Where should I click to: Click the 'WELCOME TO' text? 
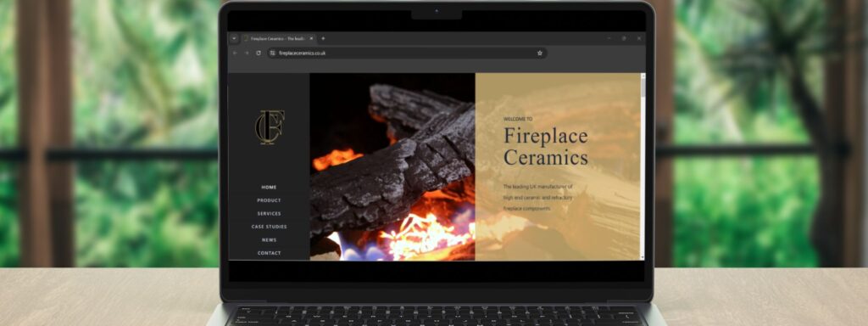point(518,119)
